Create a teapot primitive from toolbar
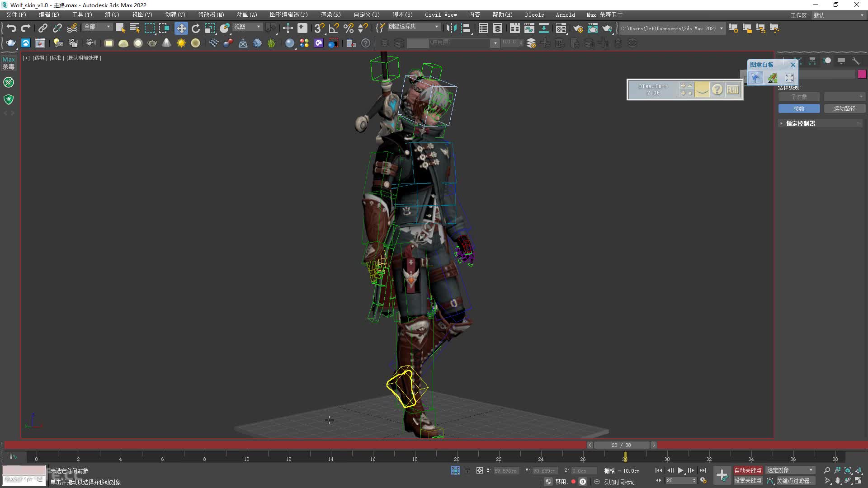The image size is (868, 488). tap(152, 43)
